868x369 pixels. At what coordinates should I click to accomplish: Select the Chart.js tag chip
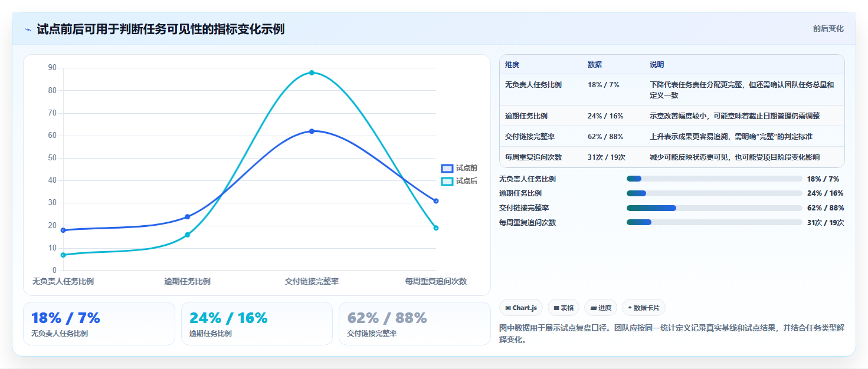[x=521, y=308]
